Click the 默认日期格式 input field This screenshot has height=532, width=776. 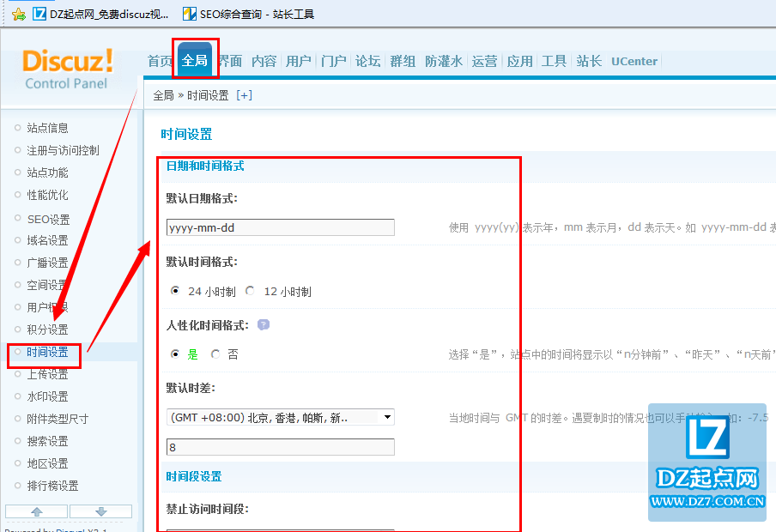281,227
